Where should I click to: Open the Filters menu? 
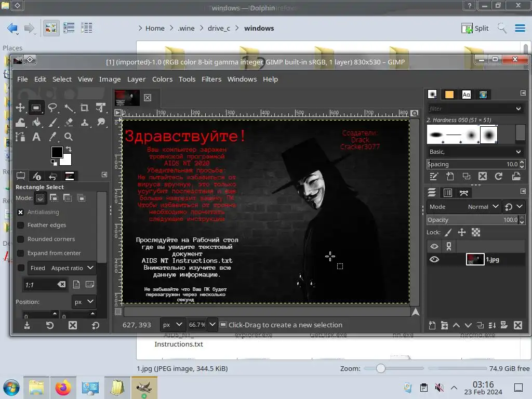click(x=211, y=79)
